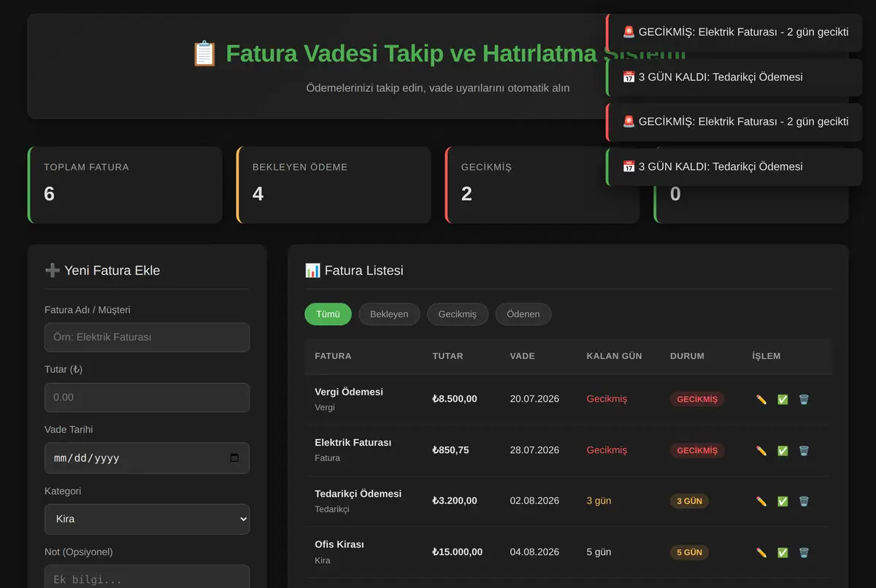
Task: Click the FATURA column header
Action: pyautogui.click(x=333, y=356)
